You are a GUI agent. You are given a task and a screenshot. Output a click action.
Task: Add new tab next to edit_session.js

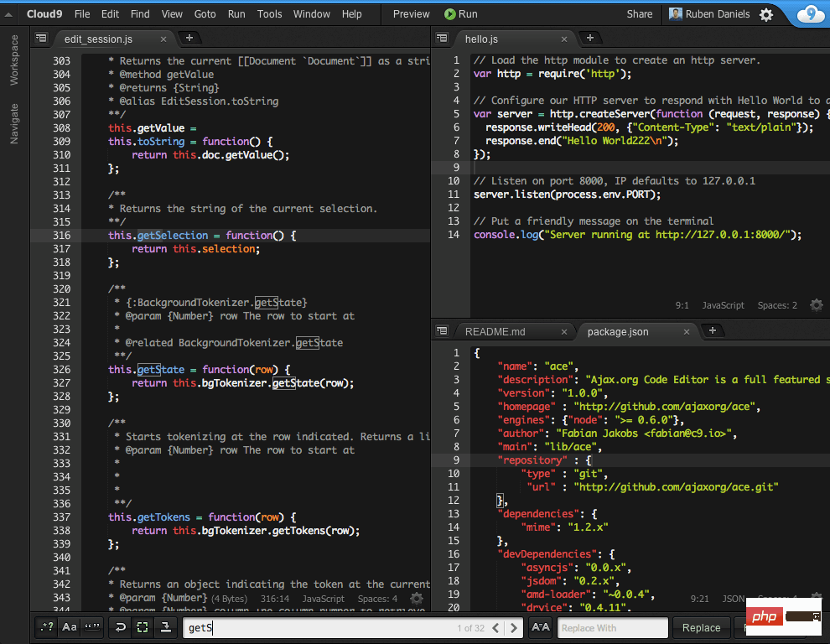189,38
